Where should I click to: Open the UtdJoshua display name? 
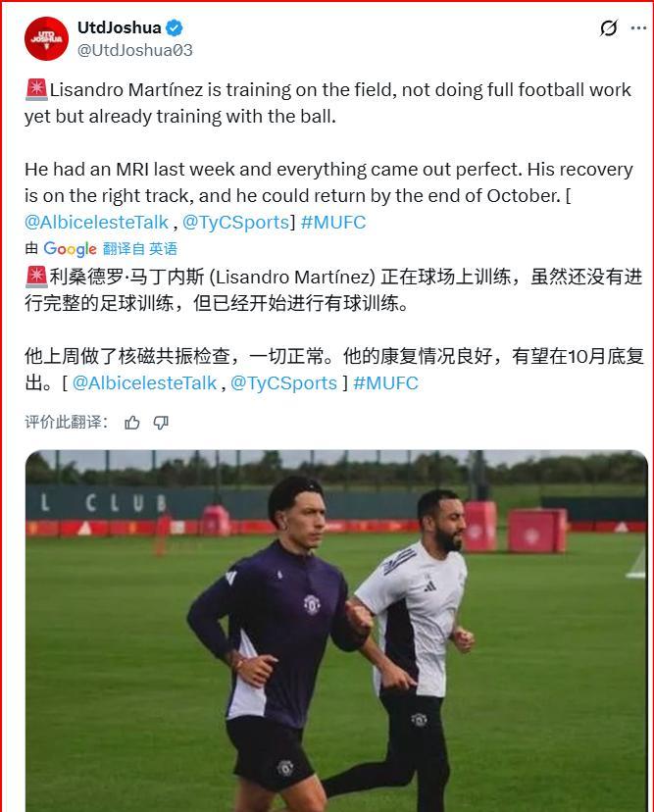tap(119, 27)
